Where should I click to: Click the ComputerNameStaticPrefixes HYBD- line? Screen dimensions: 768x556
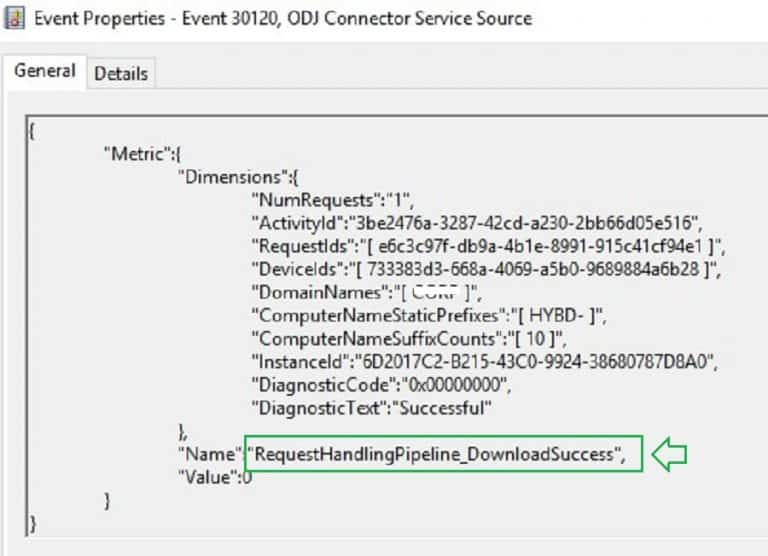(429, 315)
